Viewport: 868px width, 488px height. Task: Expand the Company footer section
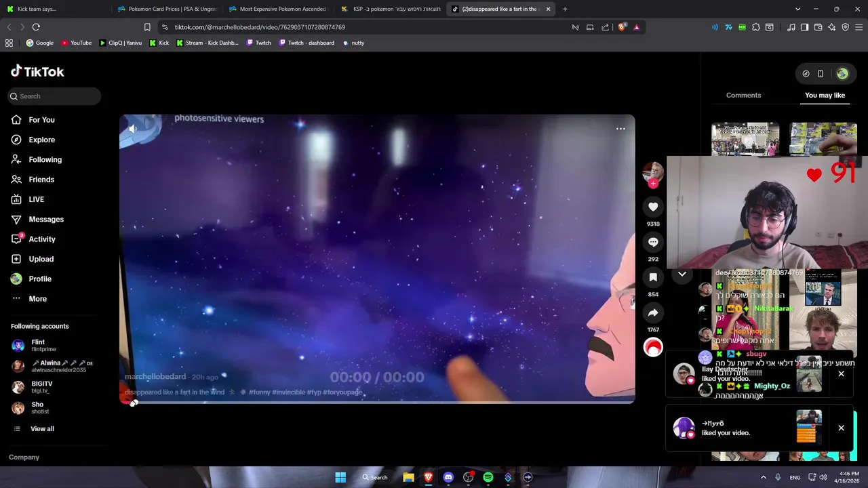24,457
